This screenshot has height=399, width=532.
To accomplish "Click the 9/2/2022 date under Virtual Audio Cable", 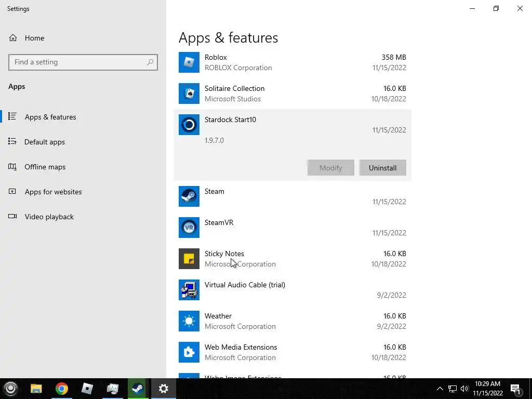I will click(392, 295).
